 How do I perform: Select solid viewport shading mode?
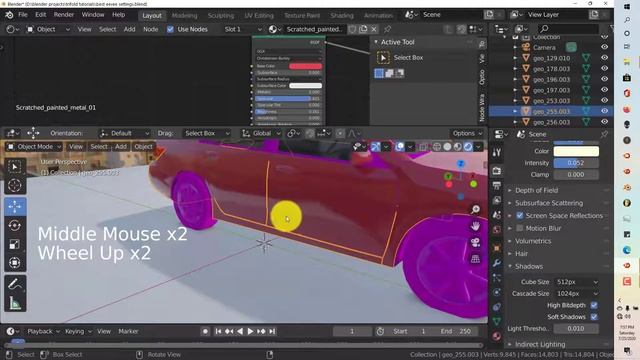point(447,147)
